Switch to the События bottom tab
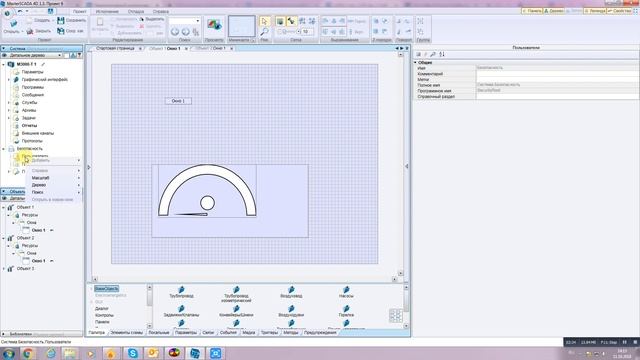Viewport: 640px width, 360px height. tap(228, 333)
